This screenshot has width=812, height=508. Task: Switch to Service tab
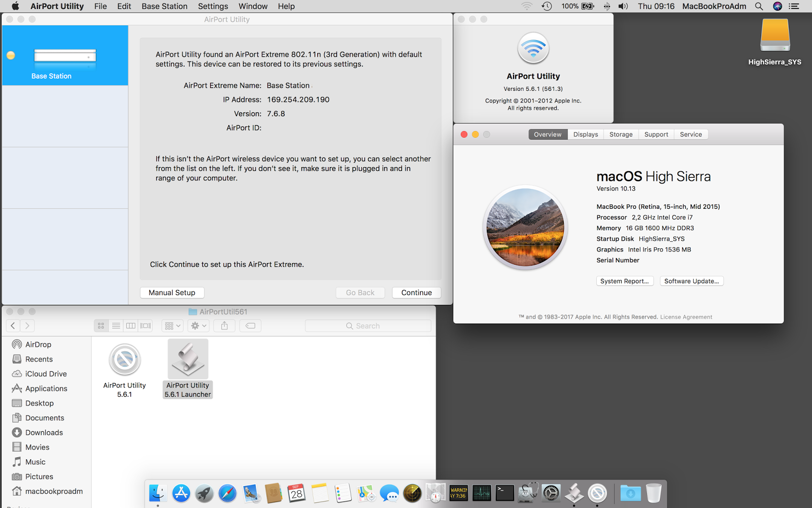coord(691,134)
